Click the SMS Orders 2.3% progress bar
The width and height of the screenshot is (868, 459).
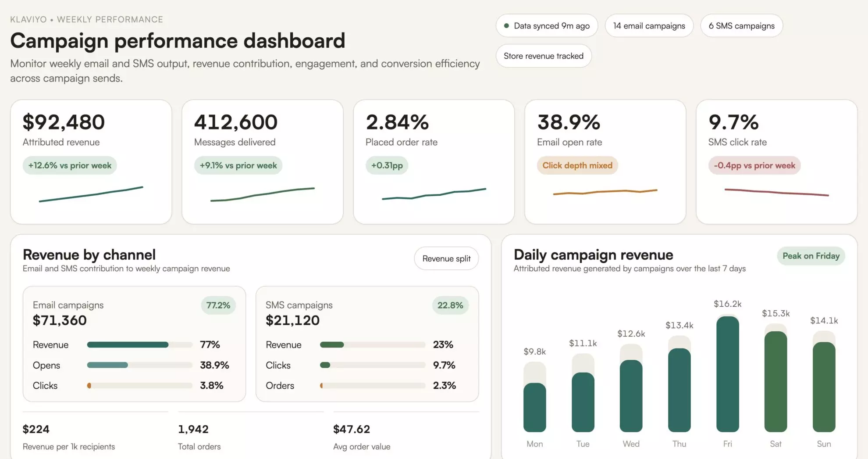(373, 386)
